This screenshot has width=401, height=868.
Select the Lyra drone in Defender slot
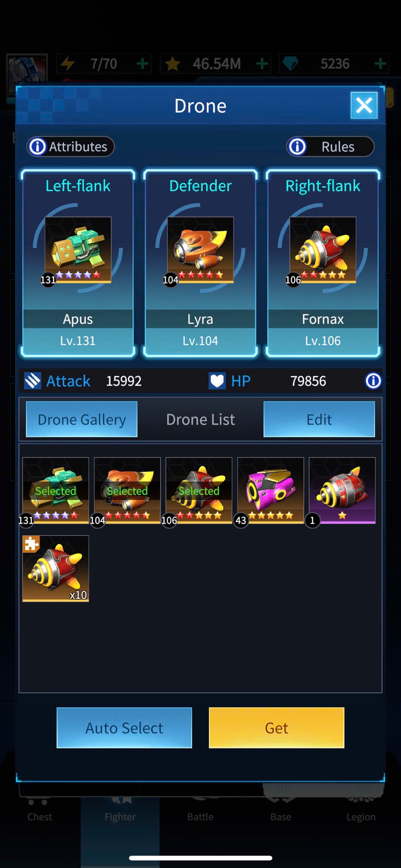pos(200,263)
